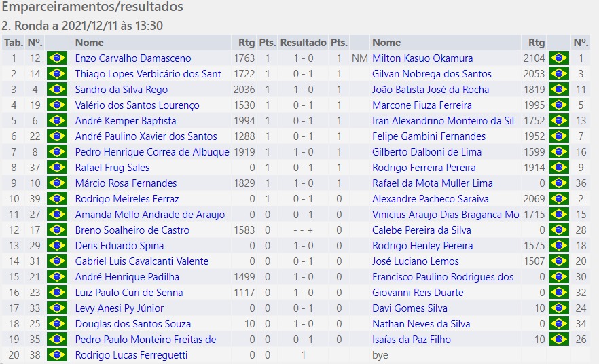
Task: Click the flag left of Sandro da Silva Rego
Action: pos(57,90)
